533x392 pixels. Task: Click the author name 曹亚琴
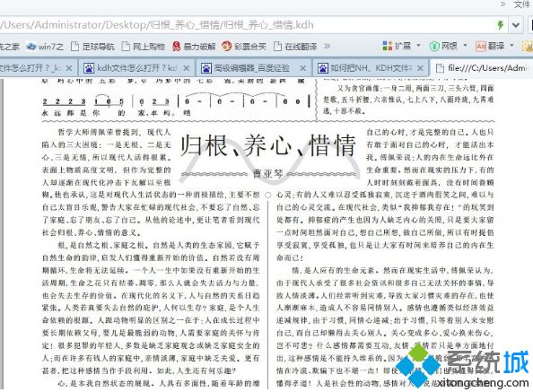(268, 174)
